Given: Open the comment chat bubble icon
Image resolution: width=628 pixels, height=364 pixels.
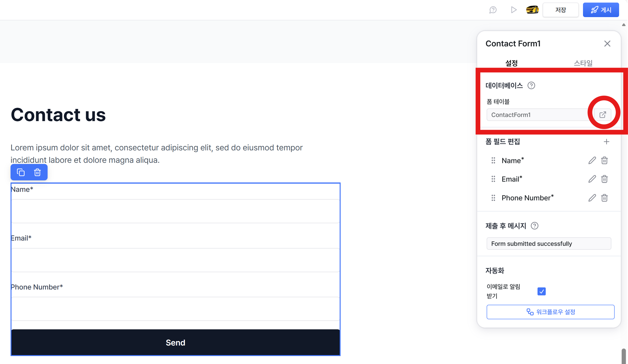Looking at the screenshot, I should tap(493, 10).
